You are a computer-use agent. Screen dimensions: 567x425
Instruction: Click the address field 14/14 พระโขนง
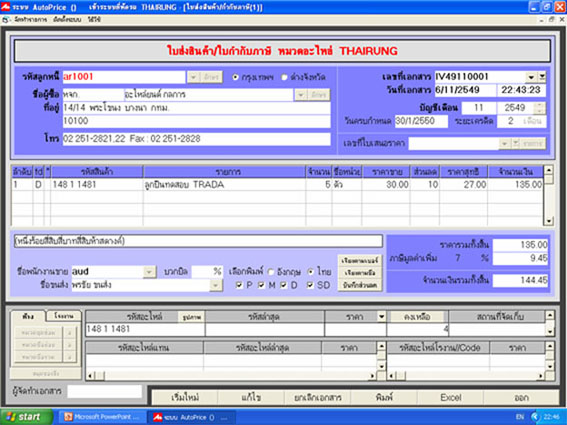point(196,108)
